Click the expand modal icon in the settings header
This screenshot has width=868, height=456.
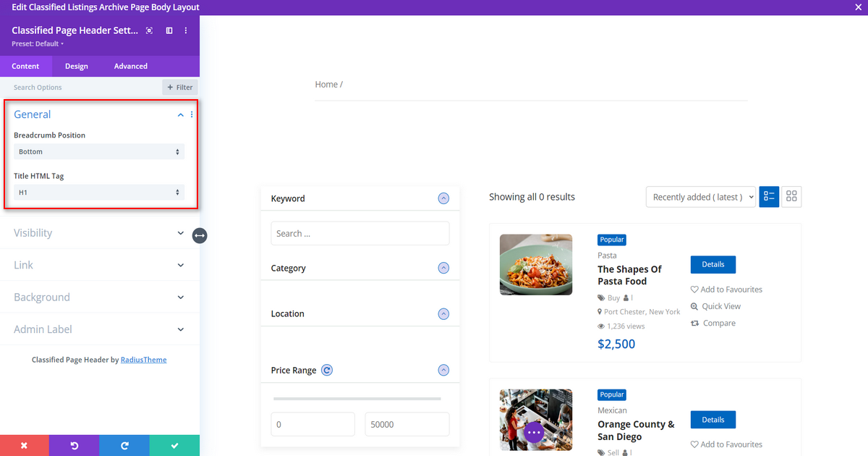[x=149, y=30]
